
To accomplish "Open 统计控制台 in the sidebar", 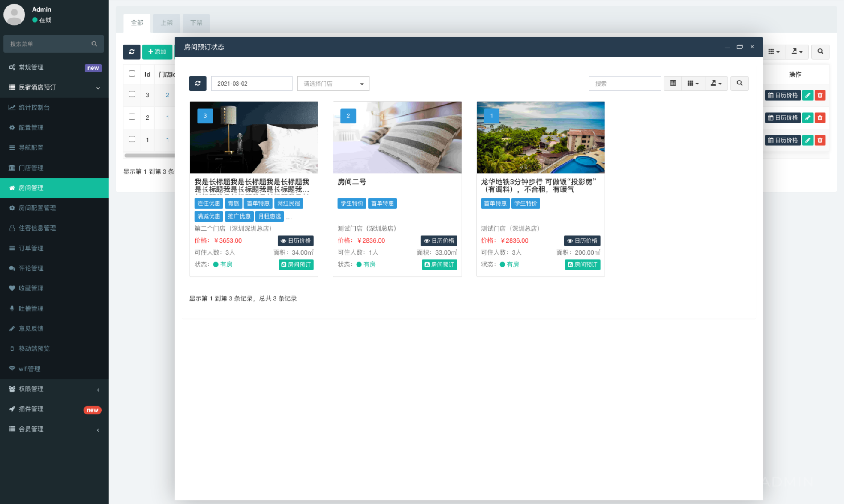I will (34, 108).
